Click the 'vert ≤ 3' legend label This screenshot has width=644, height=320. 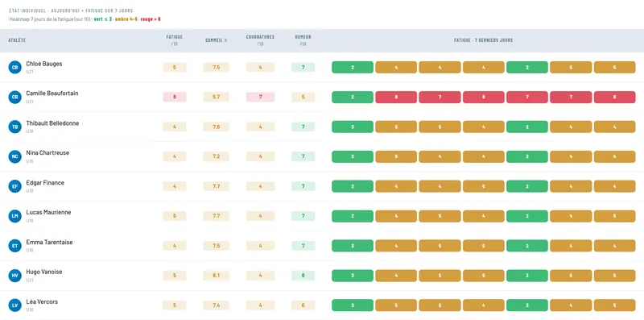[103, 19]
